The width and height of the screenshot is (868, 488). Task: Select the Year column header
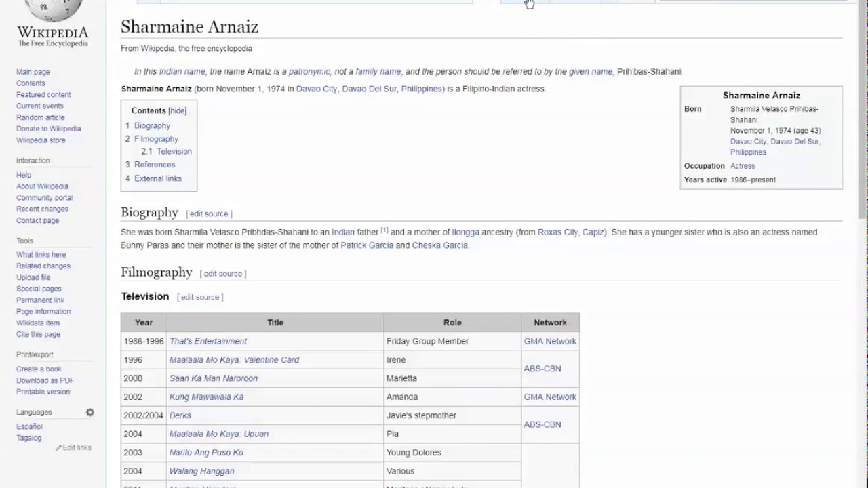pos(144,323)
